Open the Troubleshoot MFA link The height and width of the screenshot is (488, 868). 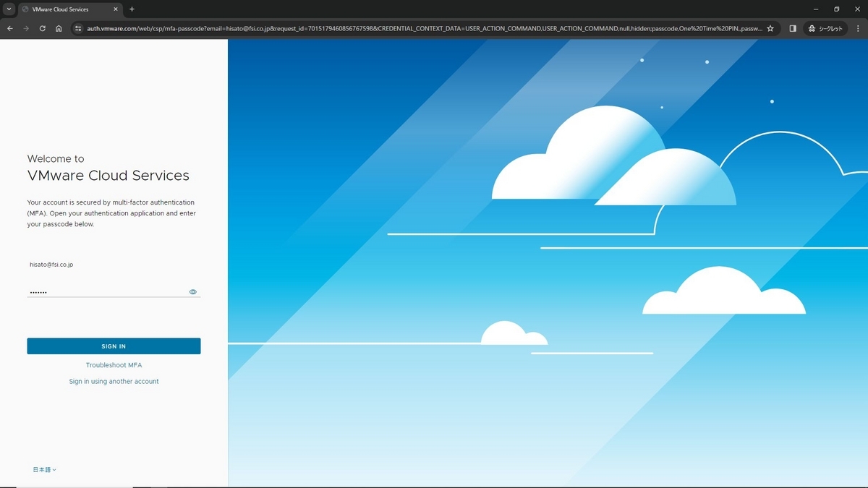114,365
